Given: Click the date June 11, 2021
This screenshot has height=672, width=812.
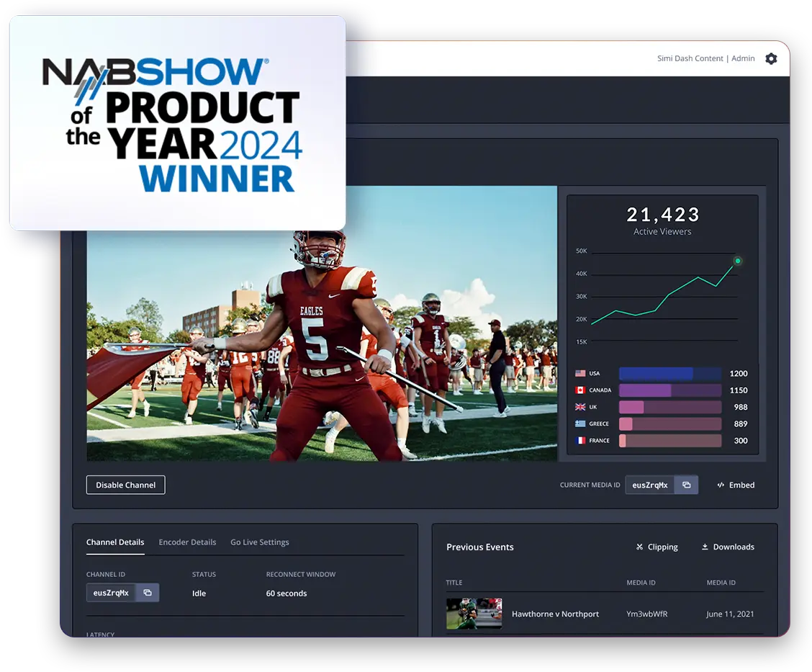Looking at the screenshot, I should coord(730,614).
